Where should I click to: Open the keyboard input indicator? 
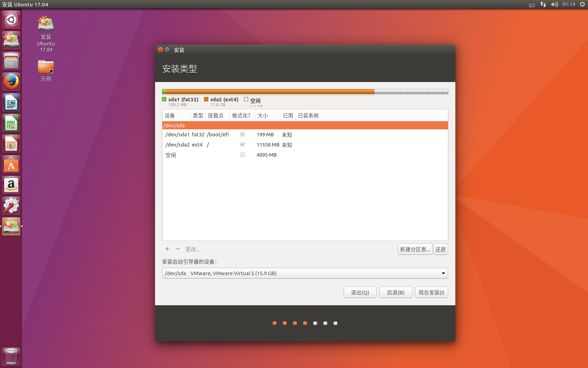click(x=532, y=5)
